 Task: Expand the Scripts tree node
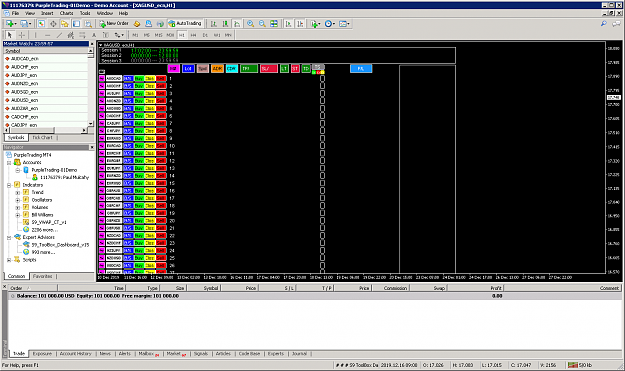[x=9, y=260]
